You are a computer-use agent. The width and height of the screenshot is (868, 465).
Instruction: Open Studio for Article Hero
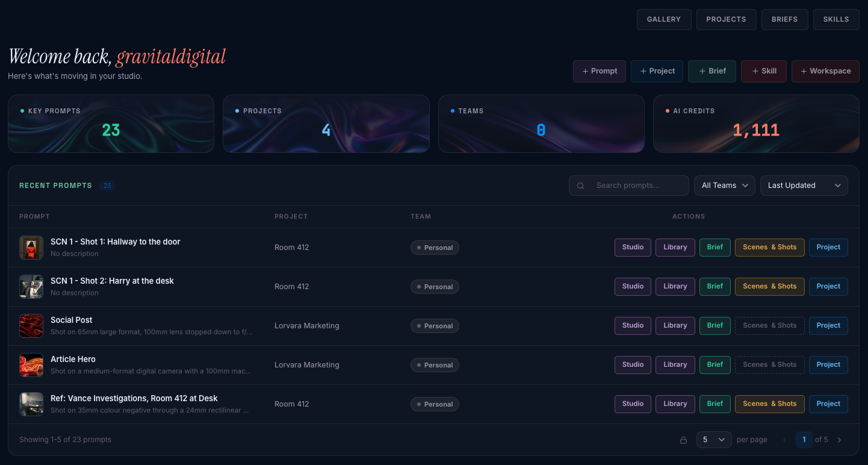[x=633, y=365]
